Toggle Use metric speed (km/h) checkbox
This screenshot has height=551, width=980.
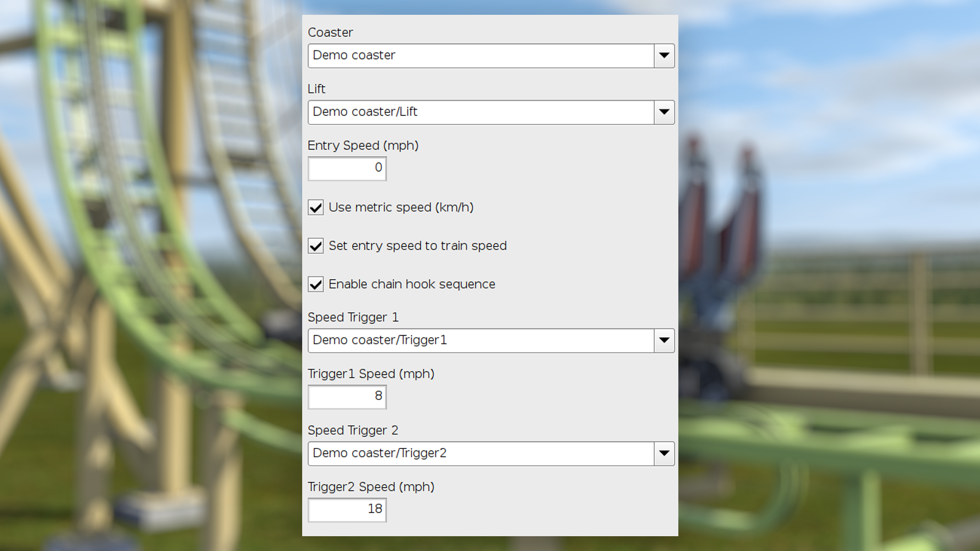click(x=316, y=208)
